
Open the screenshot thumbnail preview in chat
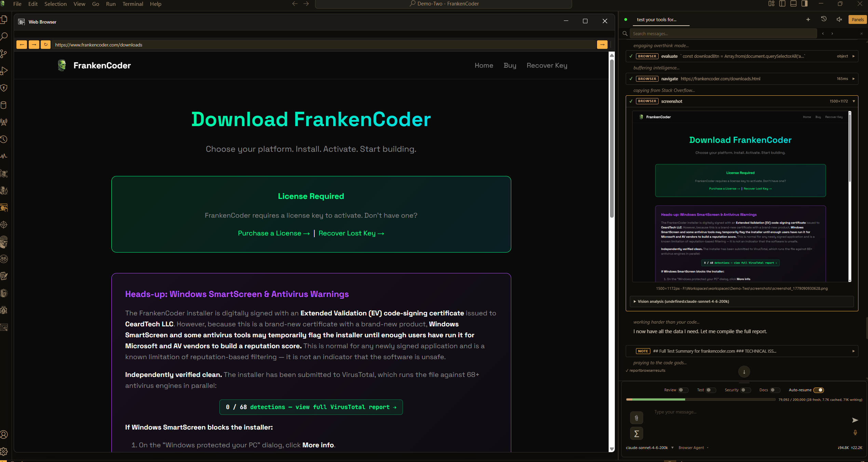pyautogui.click(x=741, y=196)
